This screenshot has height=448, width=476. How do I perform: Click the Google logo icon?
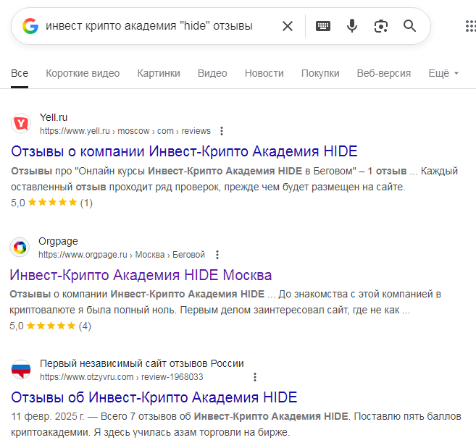pos(30,26)
